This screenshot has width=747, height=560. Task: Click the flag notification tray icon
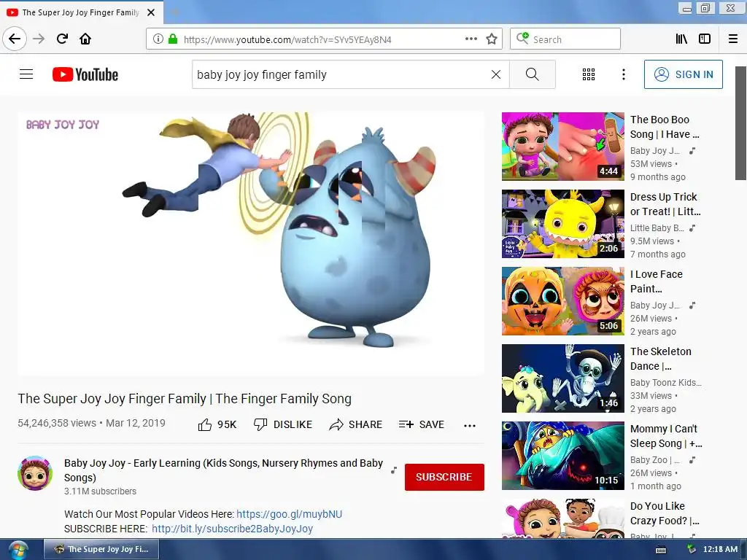point(692,549)
